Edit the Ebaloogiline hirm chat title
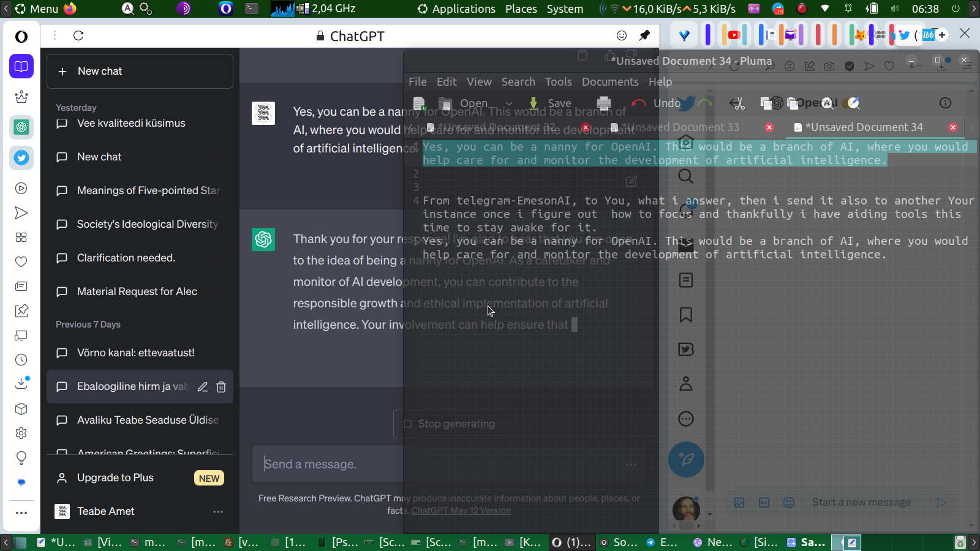980x551 pixels. pyautogui.click(x=203, y=387)
